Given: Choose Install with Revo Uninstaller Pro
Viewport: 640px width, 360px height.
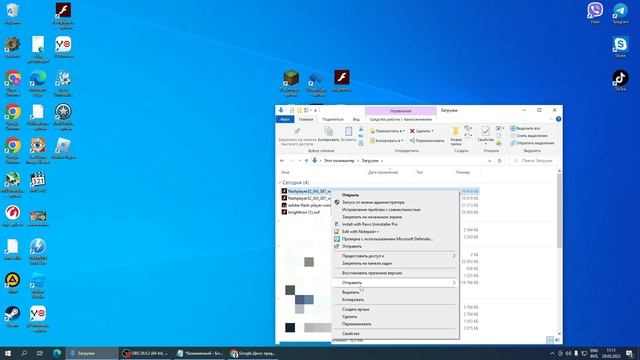Looking at the screenshot, I should coord(395,224).
